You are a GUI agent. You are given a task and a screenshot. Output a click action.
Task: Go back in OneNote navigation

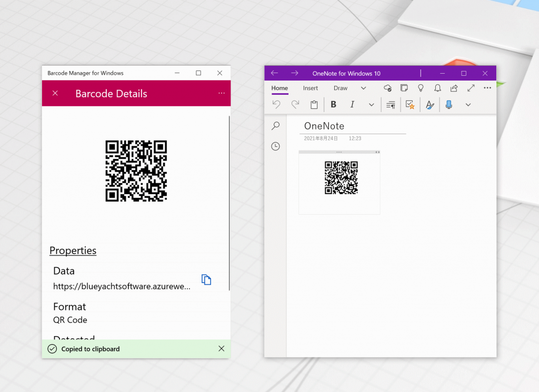tap(274, 73)
